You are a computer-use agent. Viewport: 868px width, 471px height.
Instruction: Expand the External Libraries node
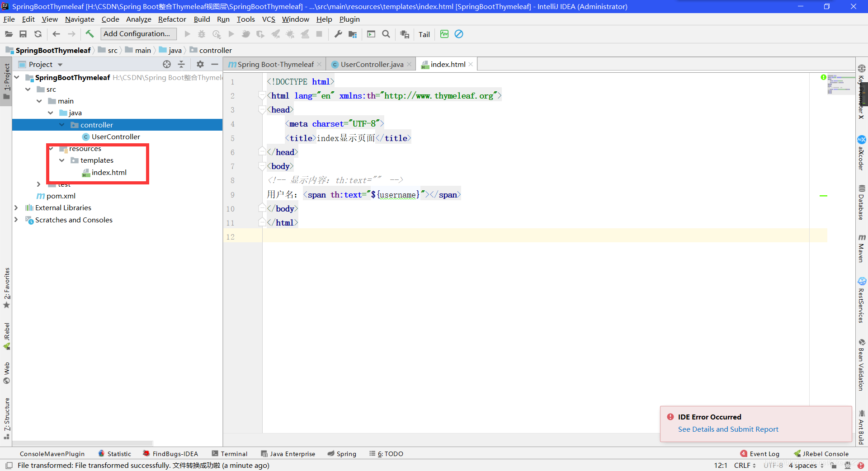pyautogui.click(x=16, y=207)
